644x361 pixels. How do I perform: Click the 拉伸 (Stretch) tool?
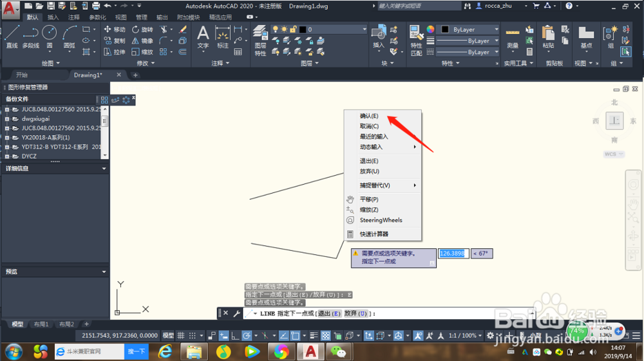coord(115,51)
